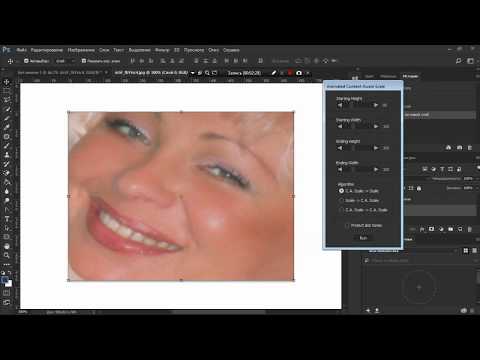Click the Ending Width left arrow
This screenshot has width=480, height=360.
(340, 169)
